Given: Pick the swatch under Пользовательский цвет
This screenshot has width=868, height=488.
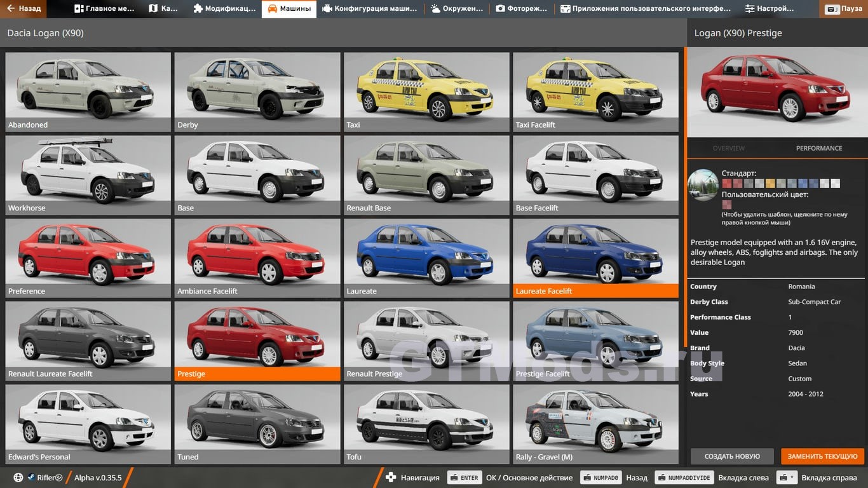Looking at the screenshot, I should pos(726,205).
